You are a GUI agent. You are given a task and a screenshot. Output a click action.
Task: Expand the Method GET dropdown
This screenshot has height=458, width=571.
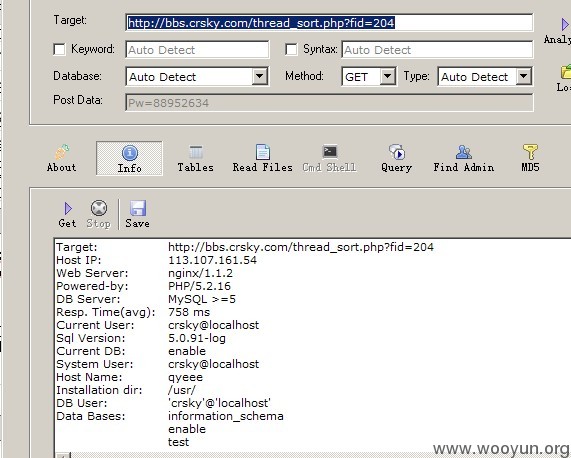[x=387, y=76]
